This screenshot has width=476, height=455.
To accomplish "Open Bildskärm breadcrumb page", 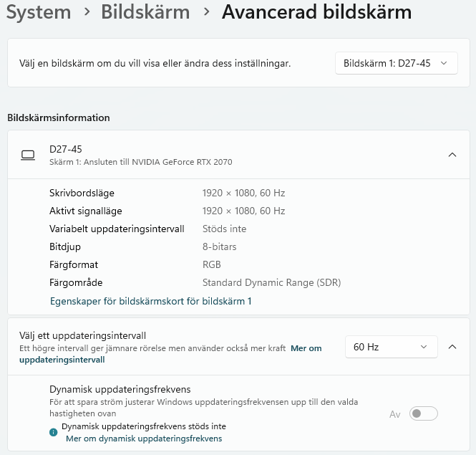I will pos(145,12).
